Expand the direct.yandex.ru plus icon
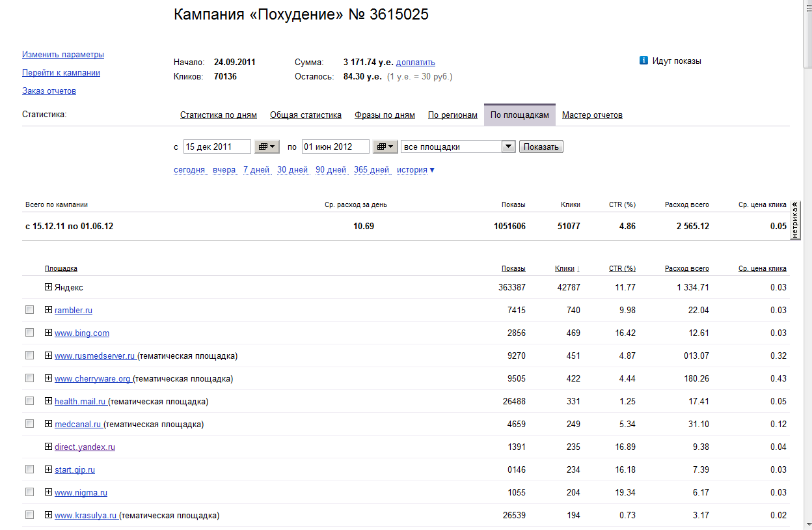This screenshot has width=812, height=530. point(48,447)
